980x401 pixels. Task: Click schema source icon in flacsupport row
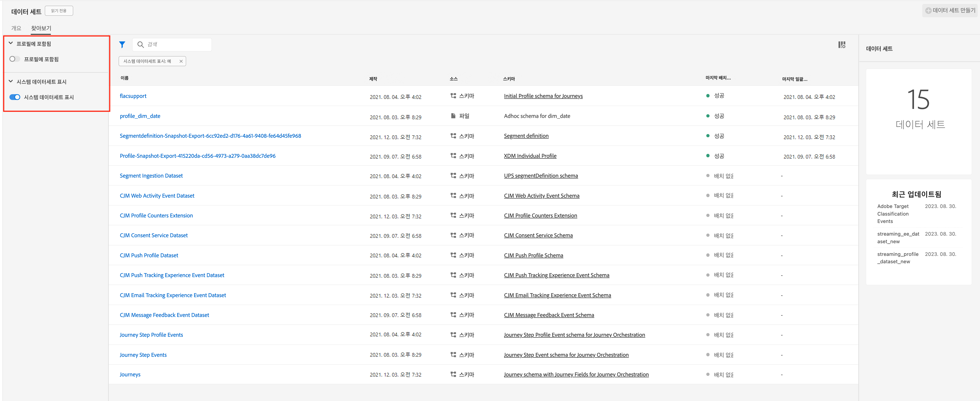point(453,96)
